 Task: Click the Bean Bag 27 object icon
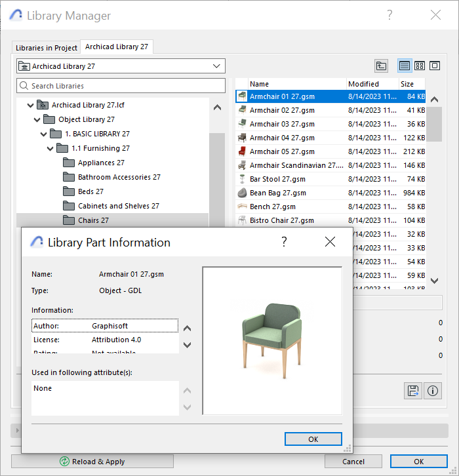[242, 193]
